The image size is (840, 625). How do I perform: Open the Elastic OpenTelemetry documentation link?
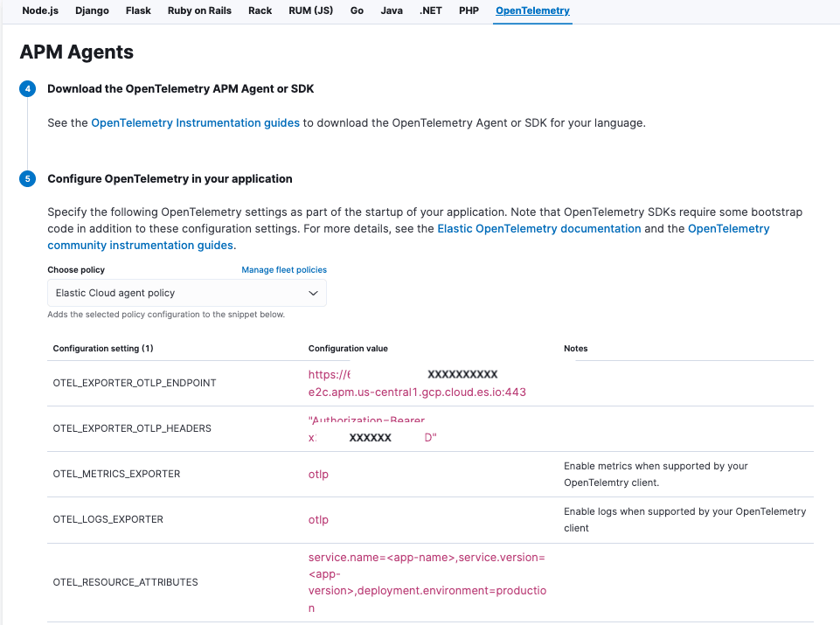coord(539,228)
